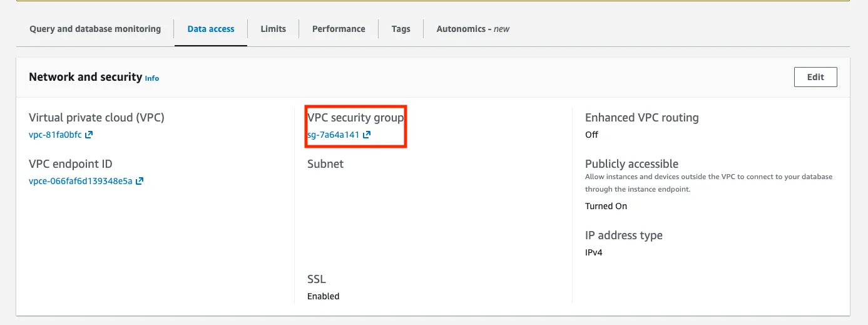Click the Publicly accessible description text
Image resolution: width=868 pixels, height=325 pixels.
click(x=709, y=183)
